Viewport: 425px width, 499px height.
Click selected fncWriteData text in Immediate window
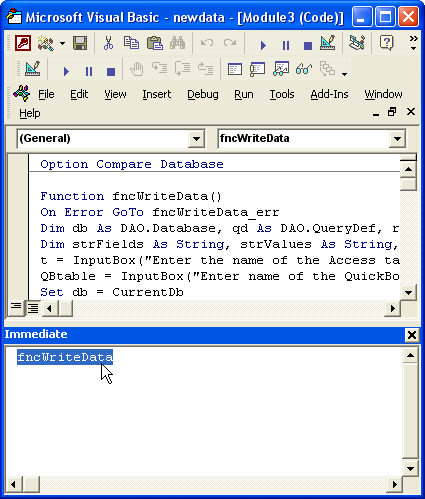65,357
